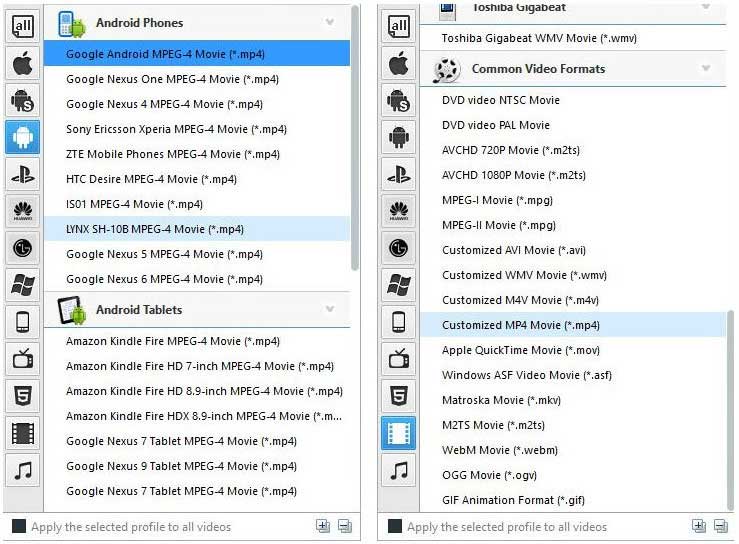
Task: Collapse the Toshiba Gigabeat group
Action: coord(706,7)
